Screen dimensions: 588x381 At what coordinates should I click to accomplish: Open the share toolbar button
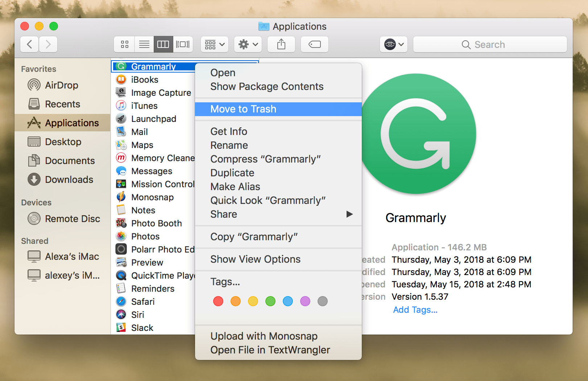[281, 45]
